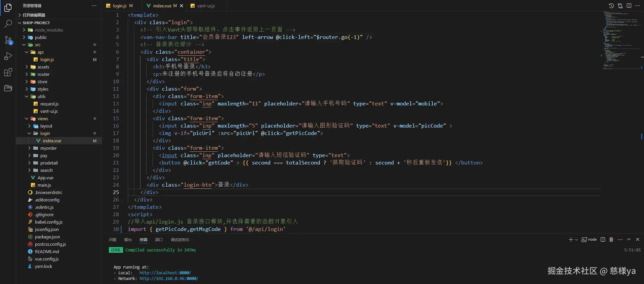Expand the prodetail folder
644x284 pixels.
tap(59, 163)
